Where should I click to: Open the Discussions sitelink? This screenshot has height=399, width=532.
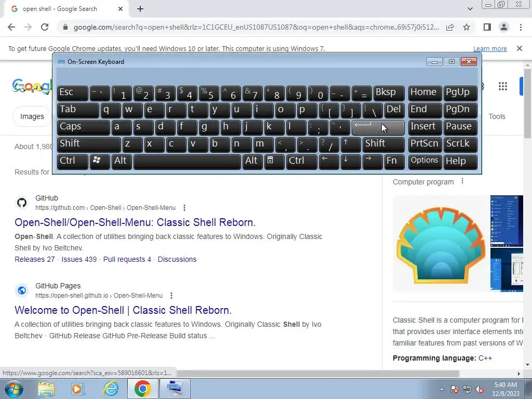coord(177,259)
